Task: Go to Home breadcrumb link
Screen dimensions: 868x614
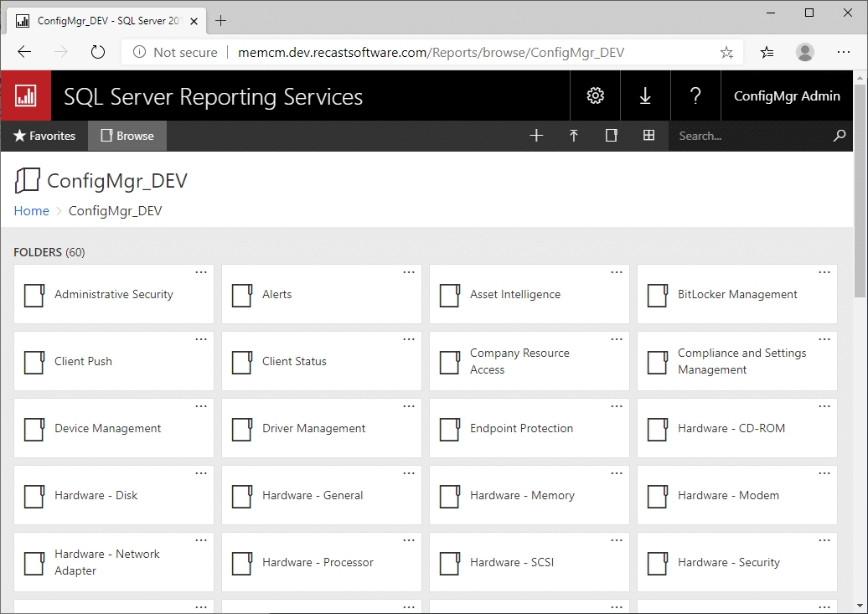Action: [x=31, y=211]
